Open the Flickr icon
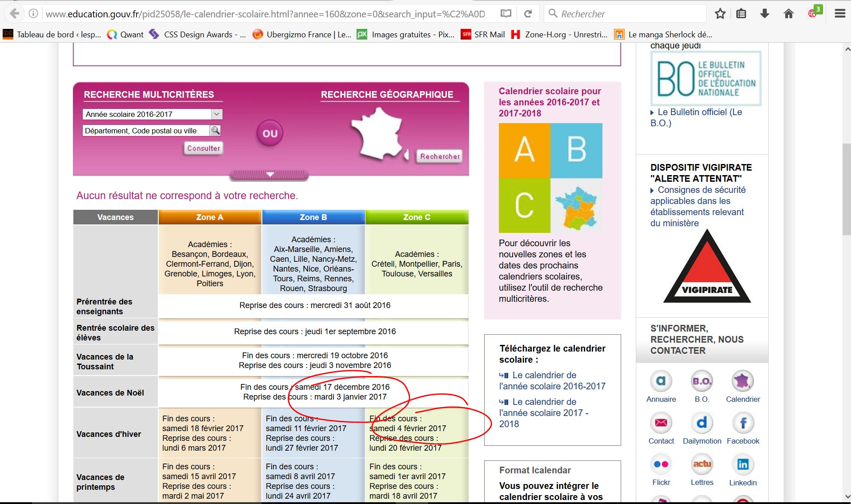Image resolution: width=851 pixels, height=504 pixels. (x=661, y=464)
